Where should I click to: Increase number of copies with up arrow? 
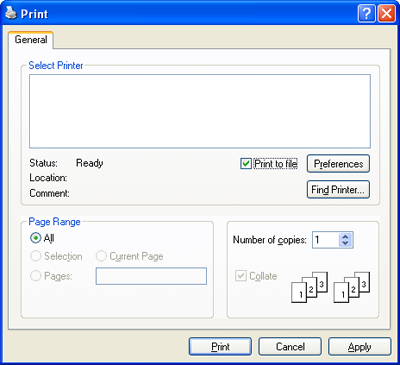point(345,236)
